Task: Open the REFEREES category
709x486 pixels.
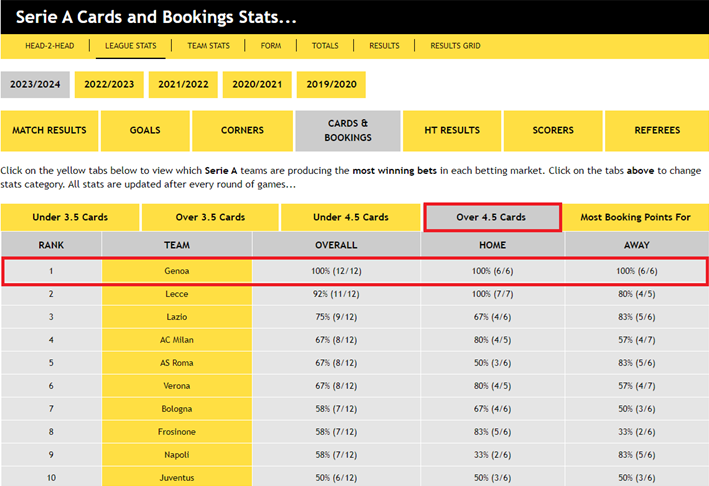Action: point(657,131)
